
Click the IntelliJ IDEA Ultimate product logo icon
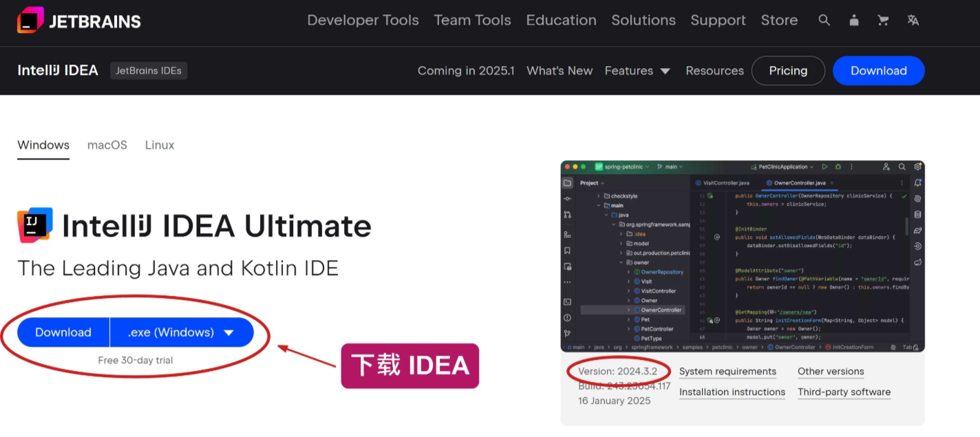(35, 226)
